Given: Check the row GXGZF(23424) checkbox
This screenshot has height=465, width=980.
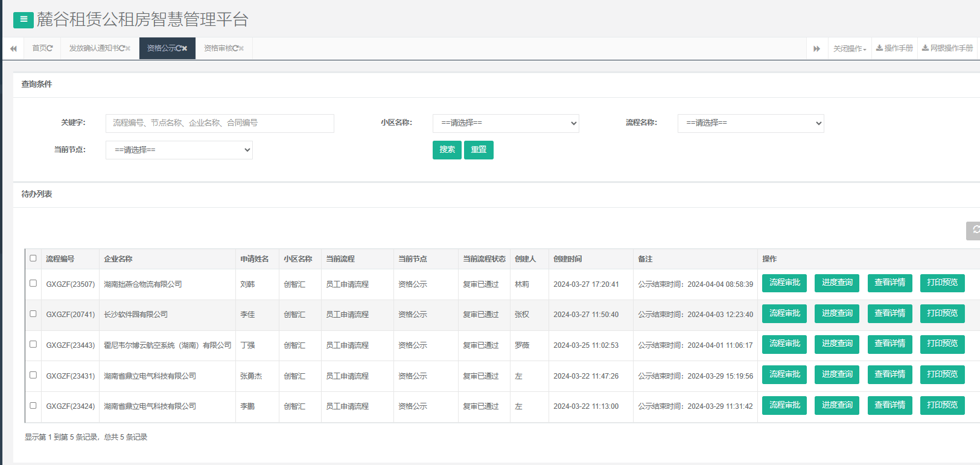Looking at the screenshot, I should pyautogui.click(x=33, y=406).
